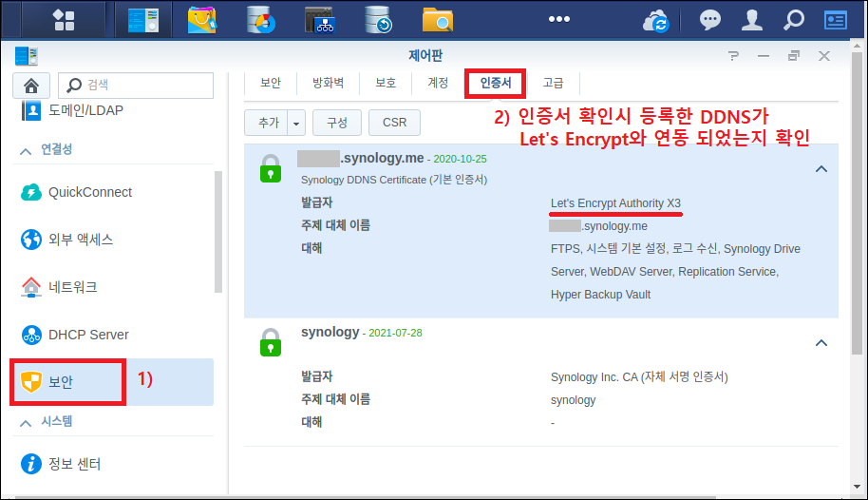
Task: Open the cloud sync status icon
Action: [x=656, y=21]
